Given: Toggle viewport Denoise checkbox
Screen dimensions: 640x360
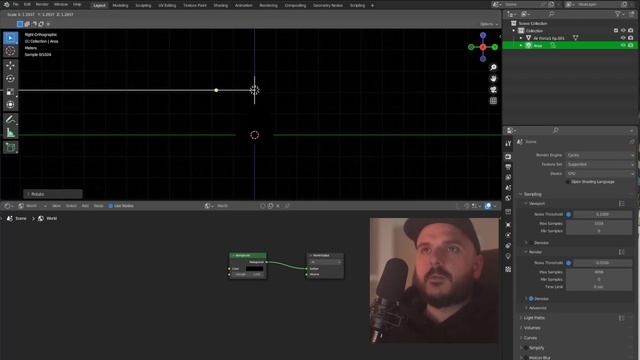Looking at the screenshot, I should pyautogui.click(x=531, y=243).
